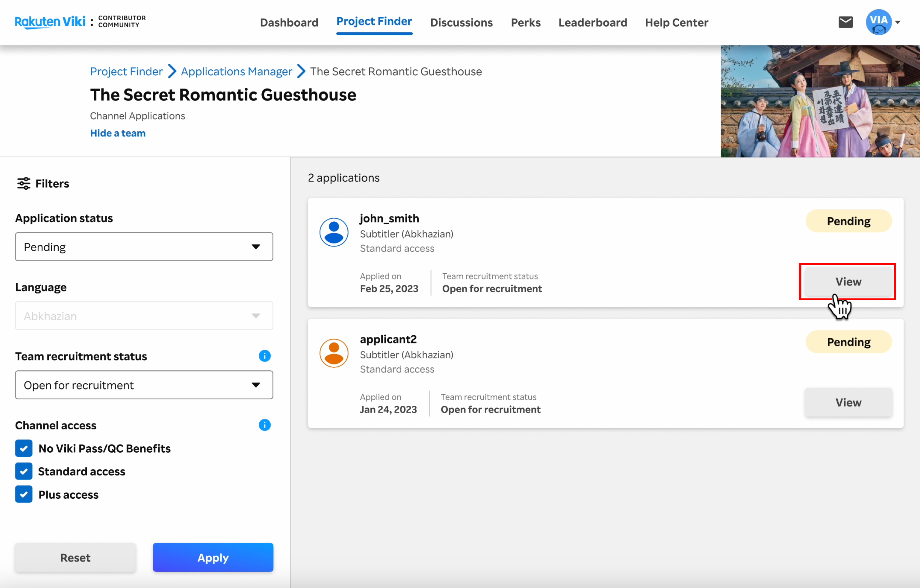Viewport: 920px width, 588px height.
Task: Click the Project Finder breadcrumb link
Action: point(127,72)
